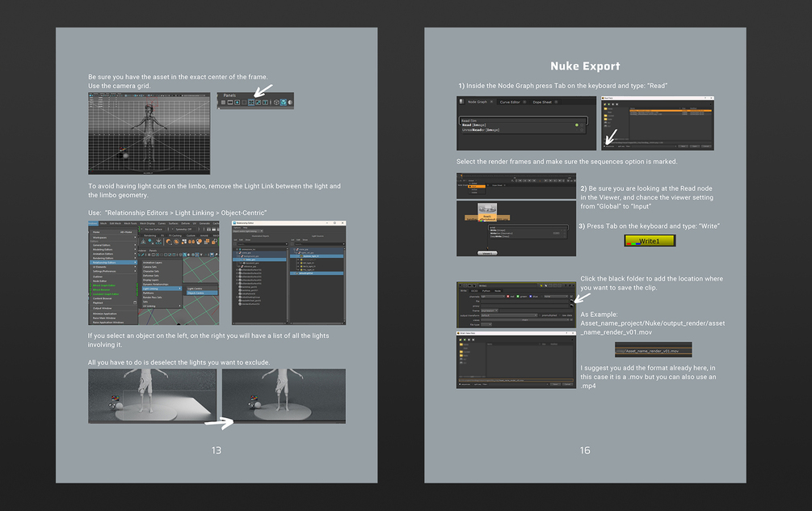Open the output transform dropdown in Write node

pyautogui.click(x=509, y=315)
